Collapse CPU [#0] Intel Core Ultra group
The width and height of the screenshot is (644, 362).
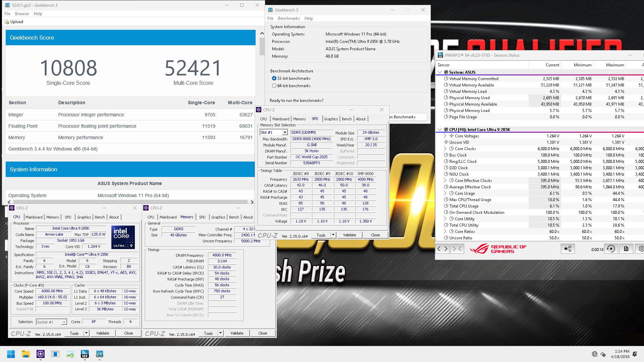tap(440, 129)
